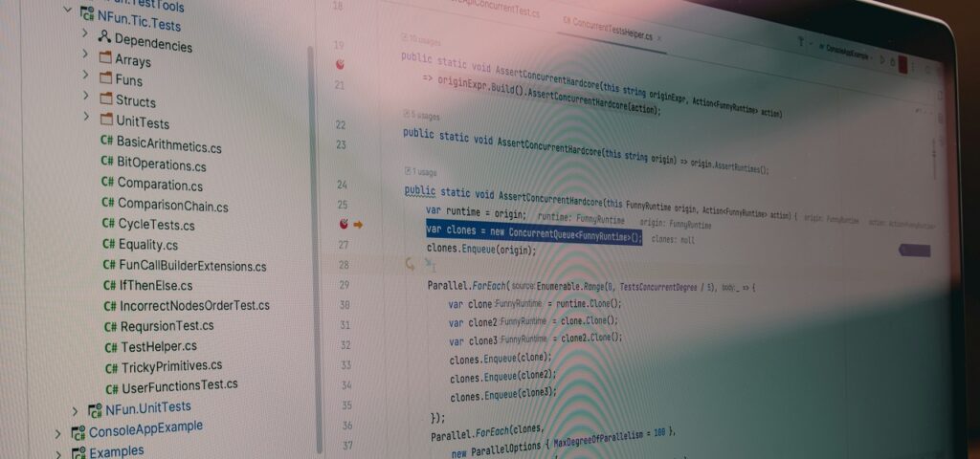Expand the ConsoleAppExample project
The image size is (980, 459).
[x=57, y=433]
